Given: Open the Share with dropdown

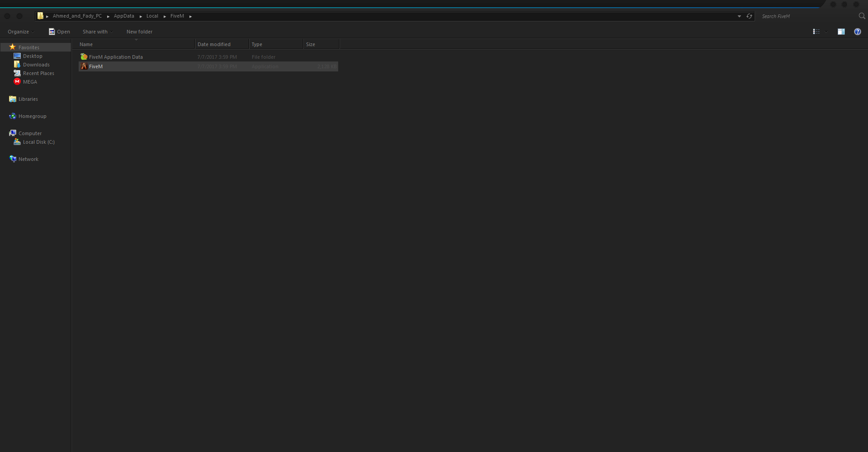Looking at the screenshot, I should (98, 32).
